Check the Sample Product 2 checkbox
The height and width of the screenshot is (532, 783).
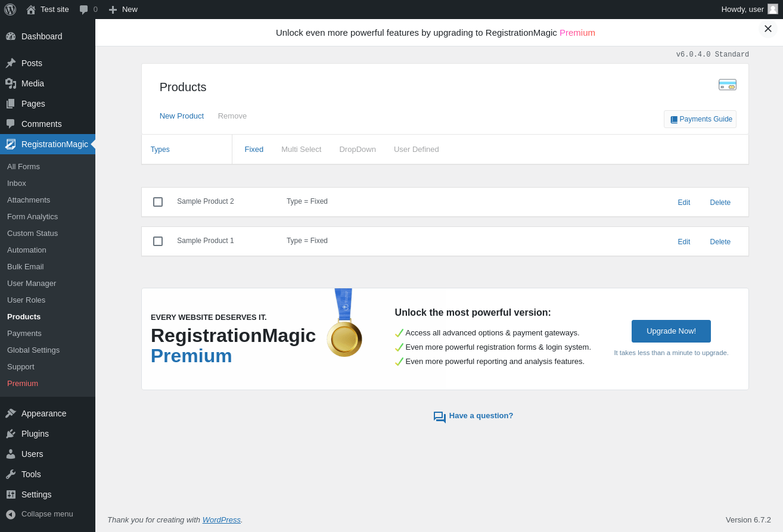tap(158, 202)
